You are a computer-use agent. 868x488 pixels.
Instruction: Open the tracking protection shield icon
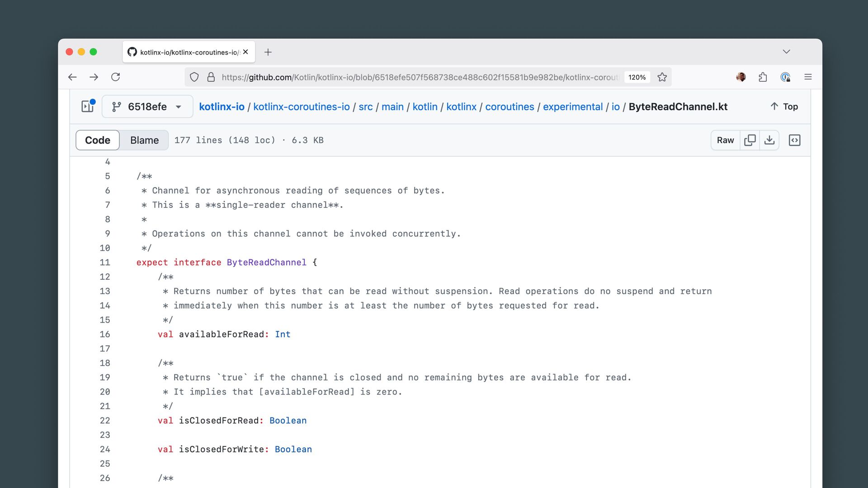pos(194,77)
